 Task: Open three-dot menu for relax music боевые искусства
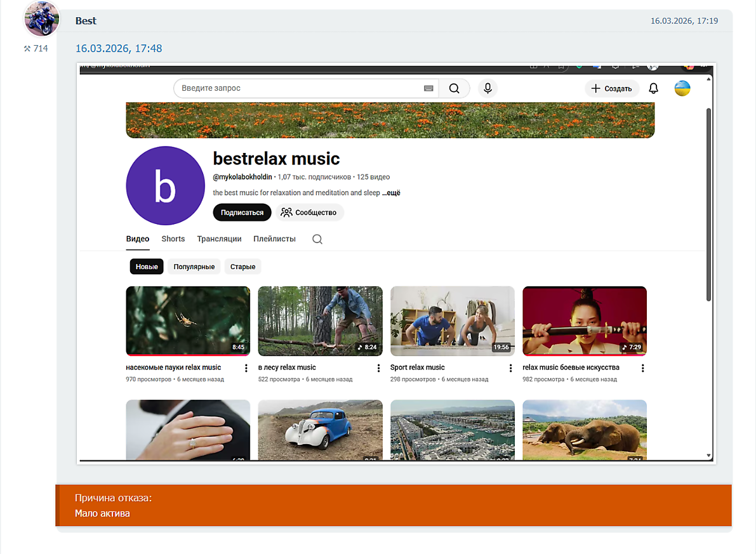coord(642,368)
